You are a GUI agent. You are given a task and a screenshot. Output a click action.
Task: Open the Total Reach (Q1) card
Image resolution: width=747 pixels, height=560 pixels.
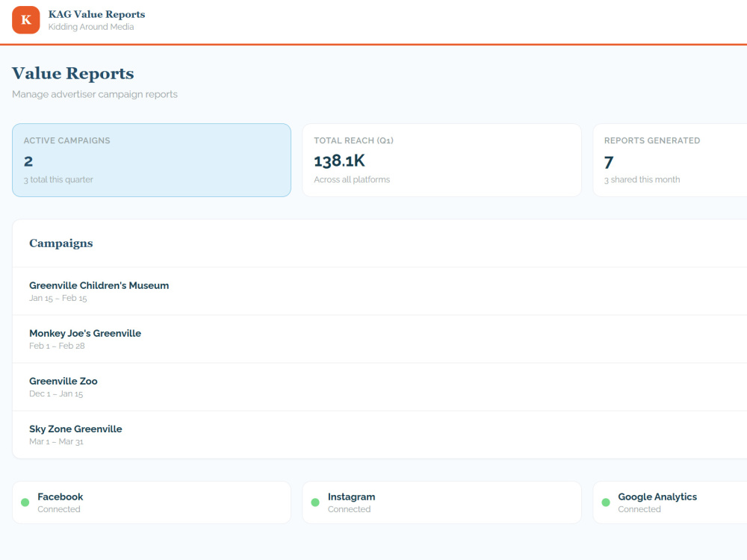[441, 160]
